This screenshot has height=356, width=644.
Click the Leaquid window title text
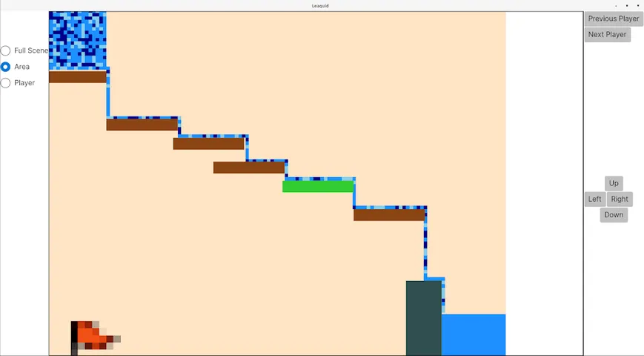click(320, 5)
